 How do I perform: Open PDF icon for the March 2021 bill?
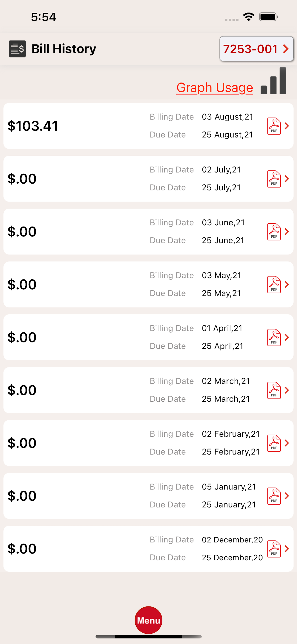(x=274, y=390)
